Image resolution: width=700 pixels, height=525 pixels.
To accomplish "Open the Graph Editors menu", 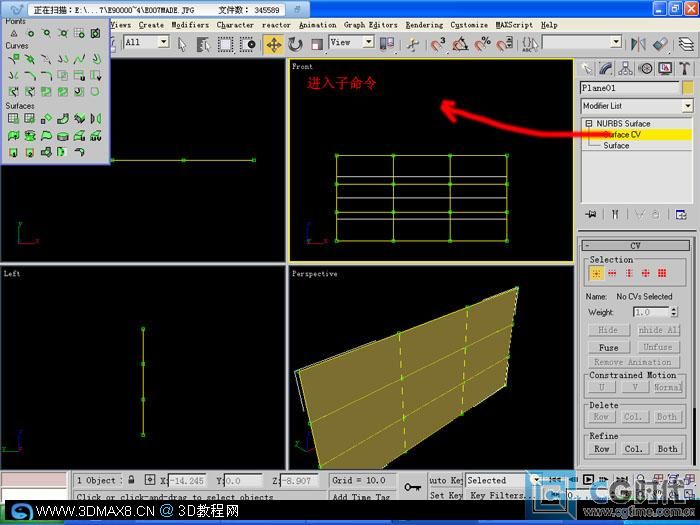I will [371, 25].
